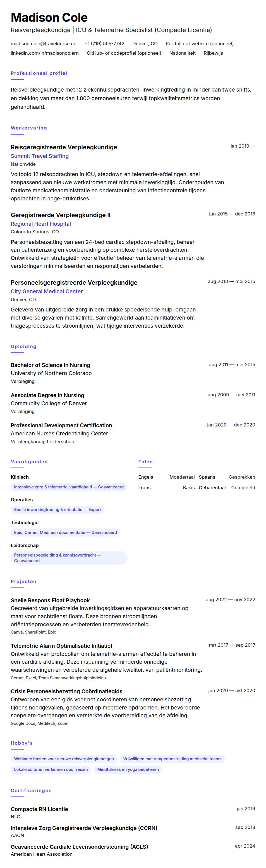This screenshot has width=266, height=868.
Task: Click project 'Telemetrie Alarm Optimalisatie Initiatief'
Action: [62, 646]
